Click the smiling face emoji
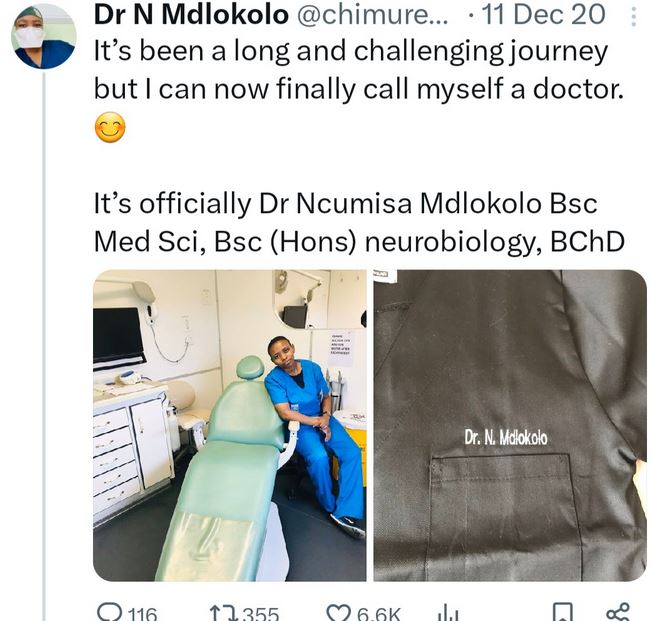The width and height of the screenshot is (651, 621). pyautogui.click(x=109, y=129)
